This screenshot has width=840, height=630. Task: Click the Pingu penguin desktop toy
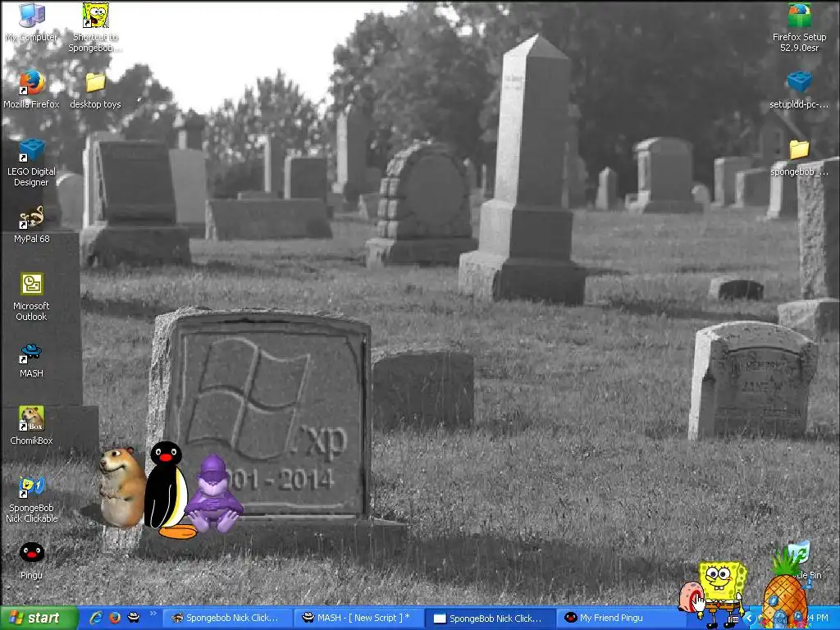[x=168, y=490]
